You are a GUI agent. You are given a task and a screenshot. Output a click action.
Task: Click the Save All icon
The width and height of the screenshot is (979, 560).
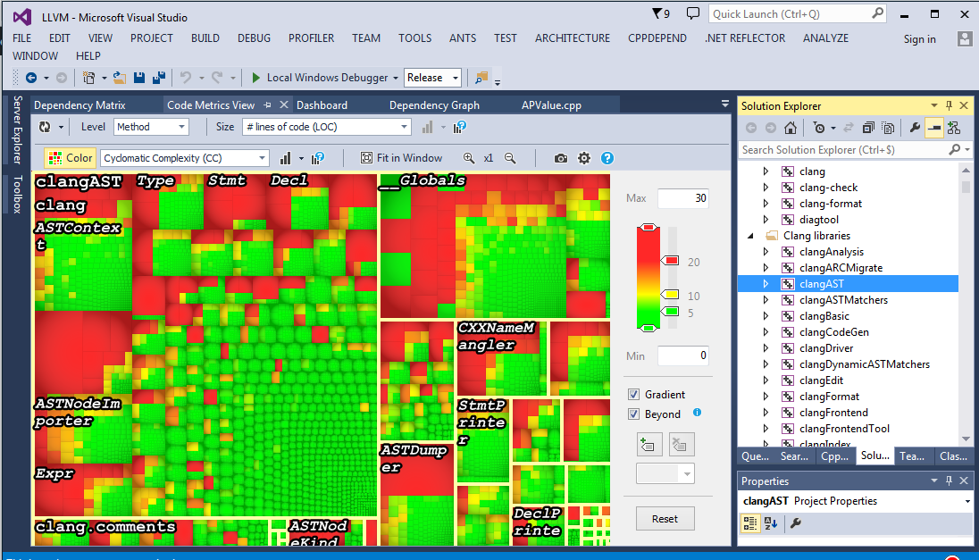(x=159, y=78)
